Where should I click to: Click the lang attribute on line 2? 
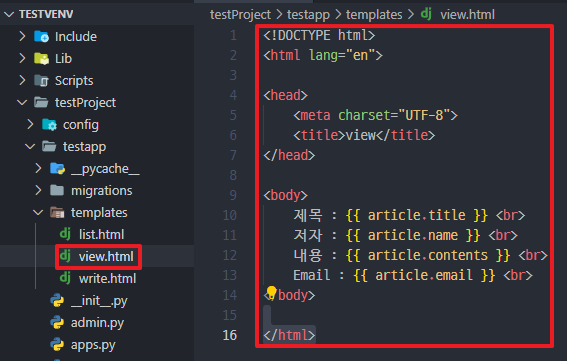click(x=323, y=55)
